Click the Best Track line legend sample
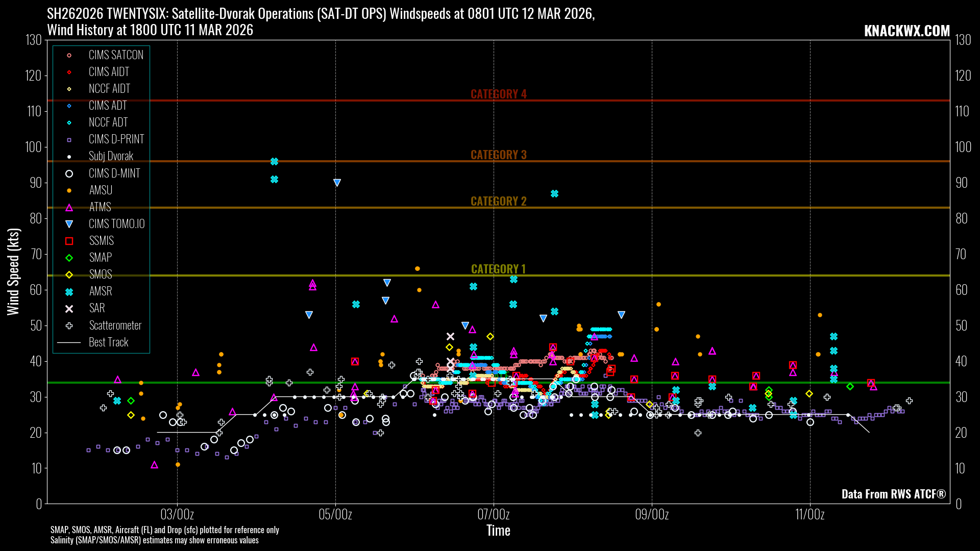The height and width of the screenshot is (551, 980). pyautogui.click(x=69, y=342)
